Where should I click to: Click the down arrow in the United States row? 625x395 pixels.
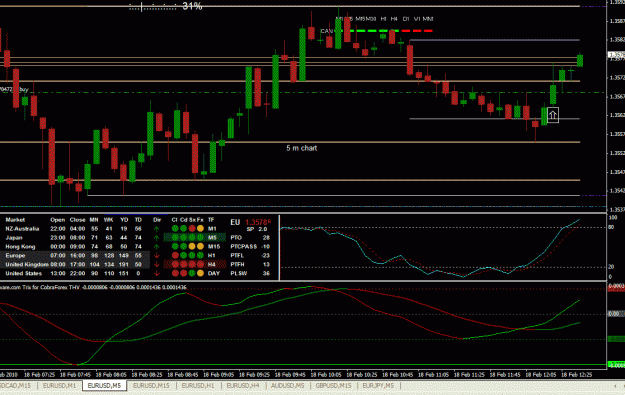pyautogui.click(x=156, y=273)
